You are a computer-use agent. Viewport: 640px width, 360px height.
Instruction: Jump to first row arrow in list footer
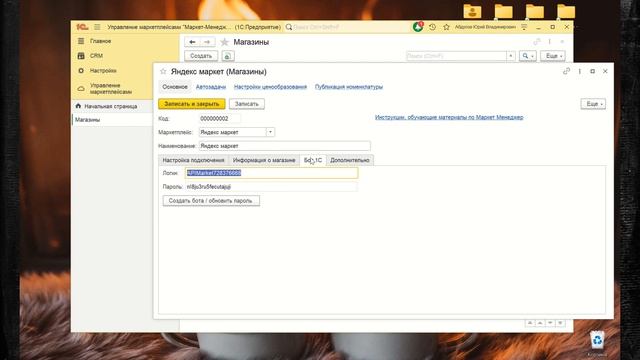[530, 323]
